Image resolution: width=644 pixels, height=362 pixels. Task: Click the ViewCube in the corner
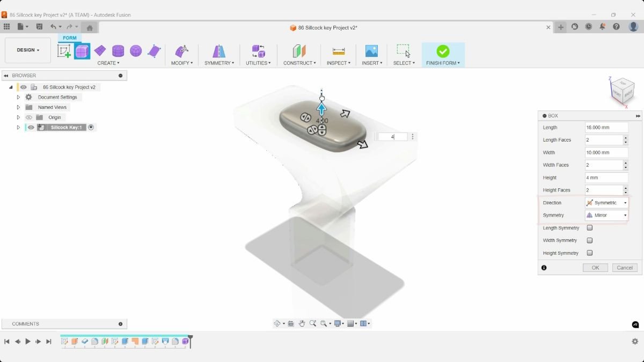click(x=623, y=91)
